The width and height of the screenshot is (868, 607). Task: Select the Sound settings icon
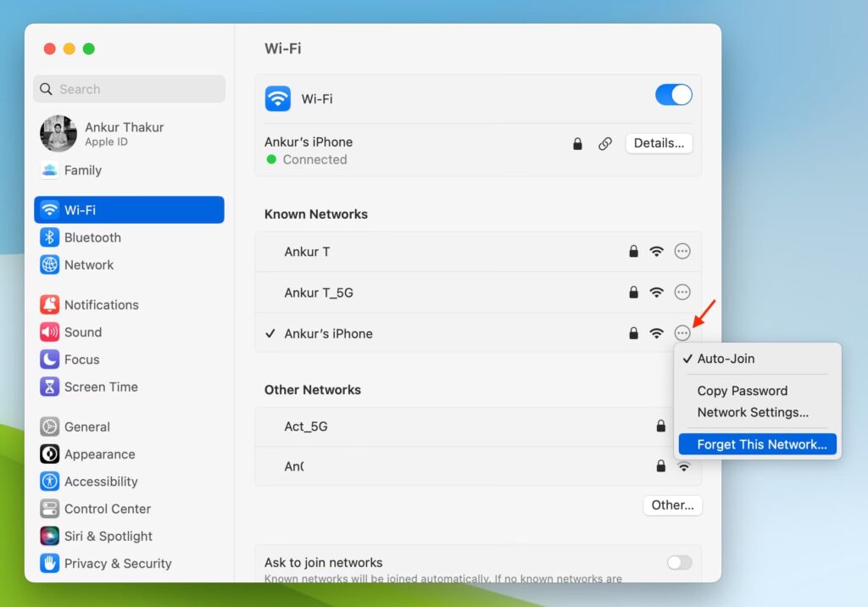click(50, 332)
